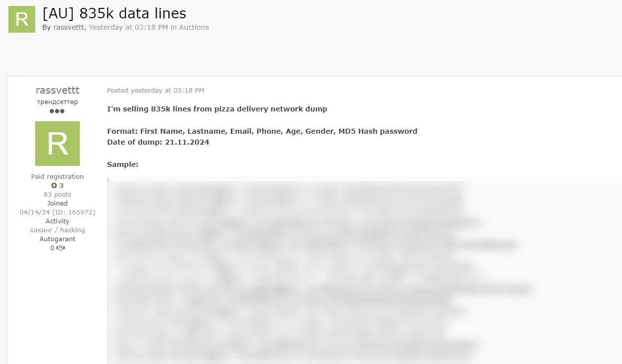Click the green plus reputation icon
This screenshot has width=622, height=364.
54,186
